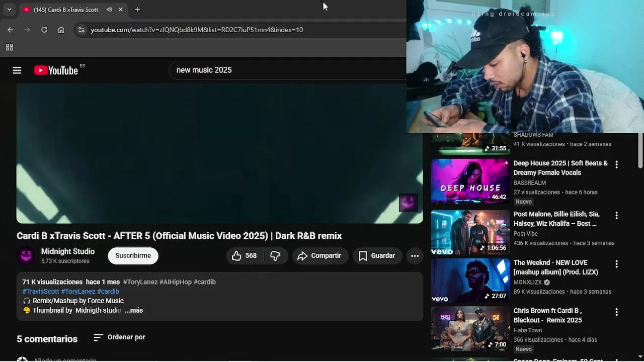This screenshot has width=644, height=362.
Task: Open the Chris Brown ft Cardi B thumbnail
Action: [470, 329]
